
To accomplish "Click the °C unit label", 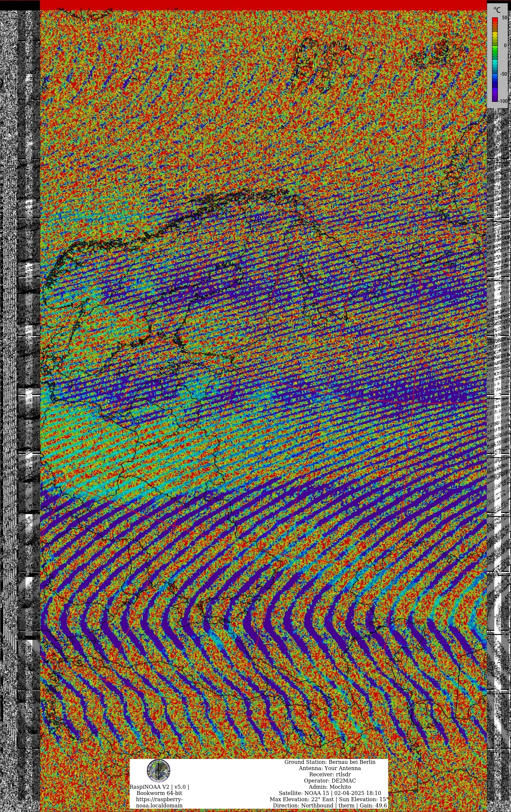I will pyautogui.click(x=497, y=10).
